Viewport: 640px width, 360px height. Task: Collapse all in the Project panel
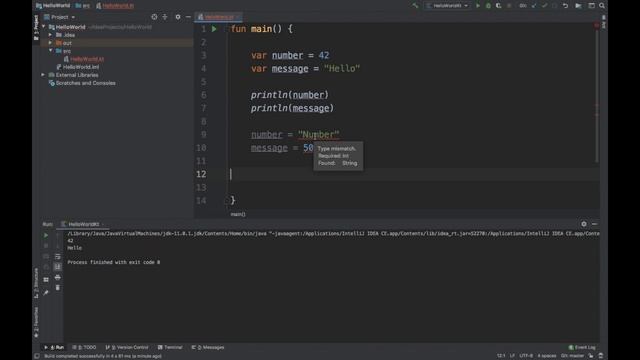[x=165, y=17]
